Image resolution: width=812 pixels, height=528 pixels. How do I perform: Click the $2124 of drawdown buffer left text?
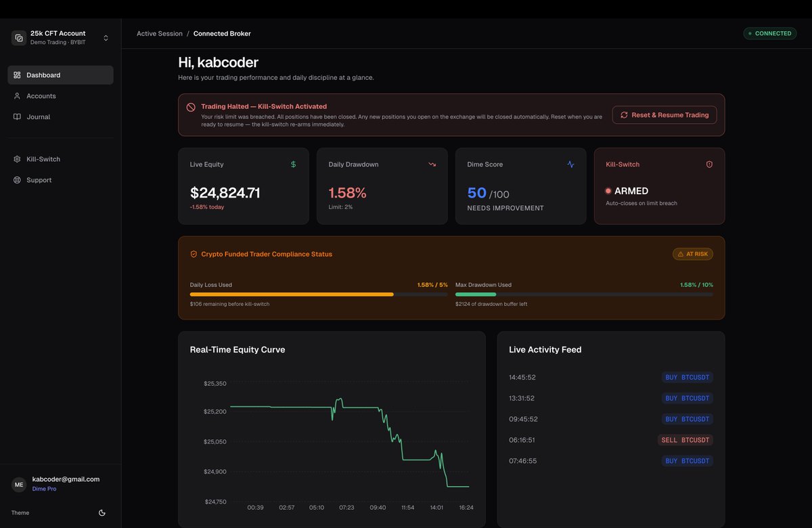tap(491, 304)
